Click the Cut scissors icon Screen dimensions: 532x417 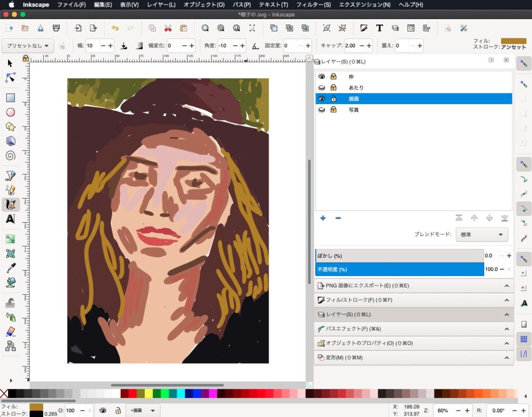pyautogui.click(x=168, y=28)
